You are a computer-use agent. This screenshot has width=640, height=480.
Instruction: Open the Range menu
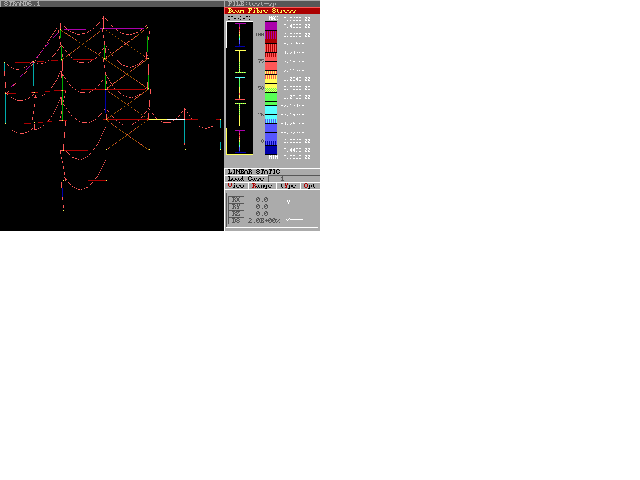coord(261,186)
